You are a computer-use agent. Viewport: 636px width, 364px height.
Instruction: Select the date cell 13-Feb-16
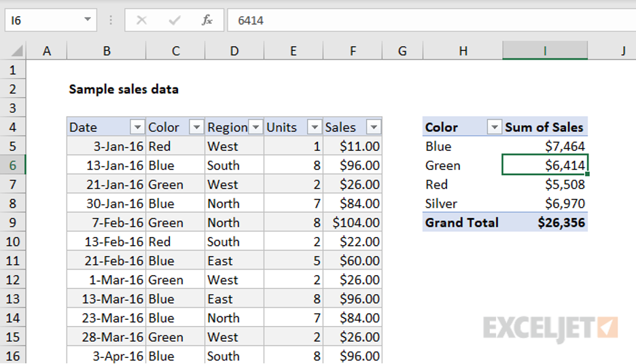(x=106, y=242)
